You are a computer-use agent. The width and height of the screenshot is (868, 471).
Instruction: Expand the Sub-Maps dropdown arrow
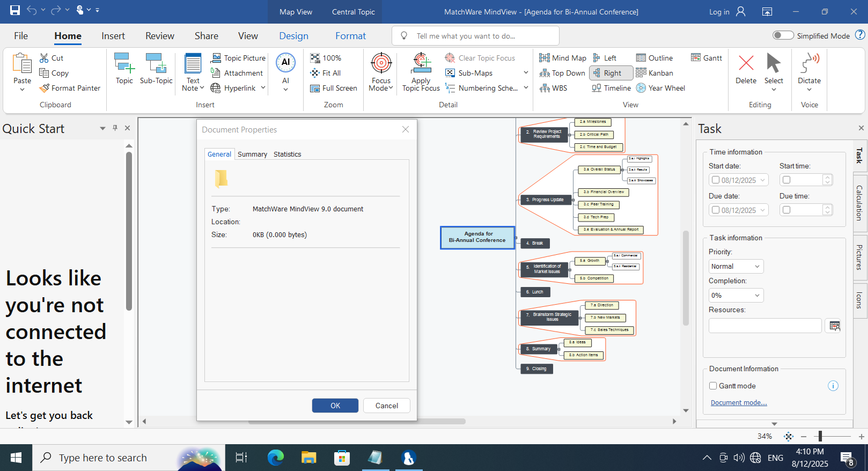click(526, 73)
